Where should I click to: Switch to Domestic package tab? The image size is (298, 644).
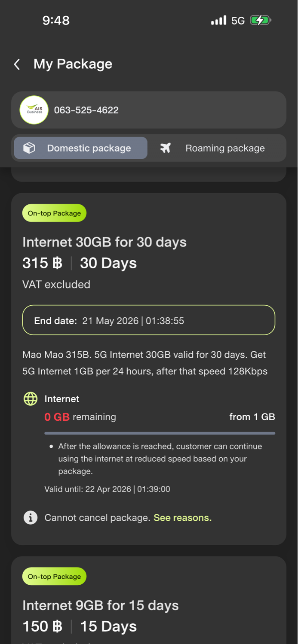81,148
